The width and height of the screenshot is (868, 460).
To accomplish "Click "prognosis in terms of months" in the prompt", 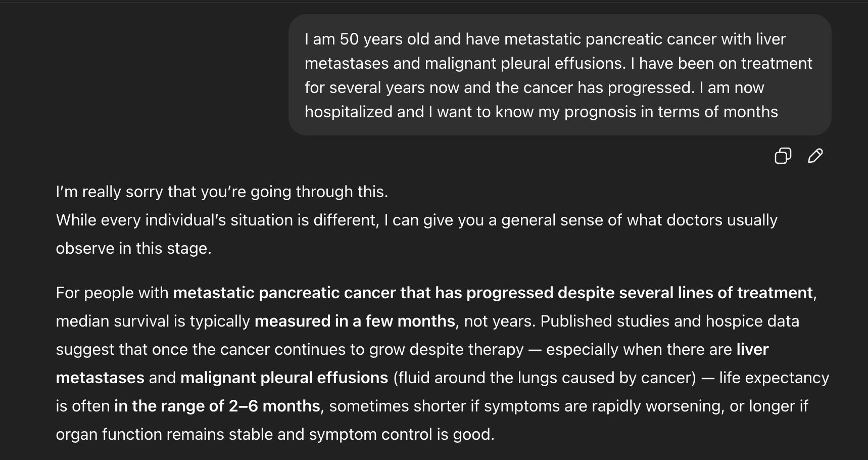I will (671, 112).
